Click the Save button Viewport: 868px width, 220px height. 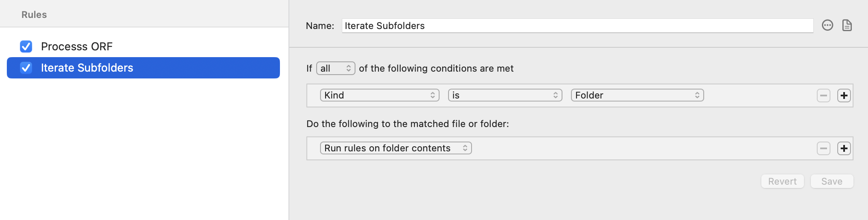832,182
